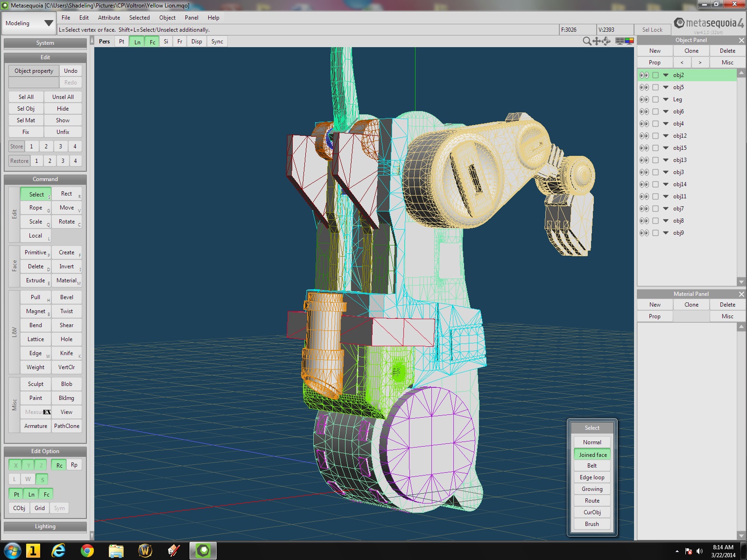Click the triangle arrow beside obj15

click(x=666, y=148)
